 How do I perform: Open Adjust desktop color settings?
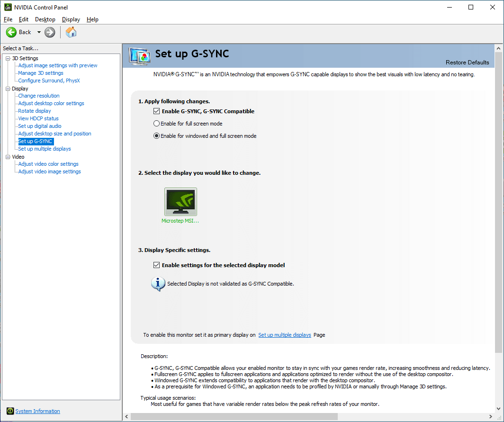coord(51,103)
